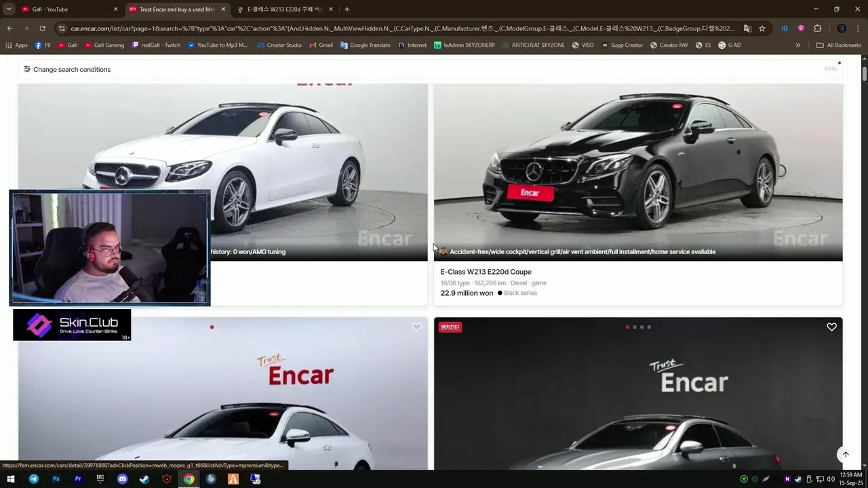Open the txAdmin SKYZONERP bookmark
The width and height of the screenshot is (868, 488).
(x=465, y=45)
